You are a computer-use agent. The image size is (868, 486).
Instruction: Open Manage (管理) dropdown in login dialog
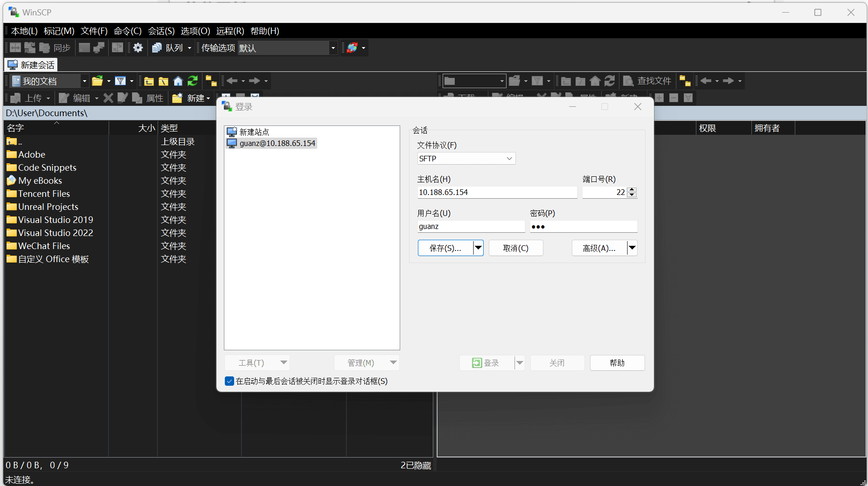click(367, 363)
